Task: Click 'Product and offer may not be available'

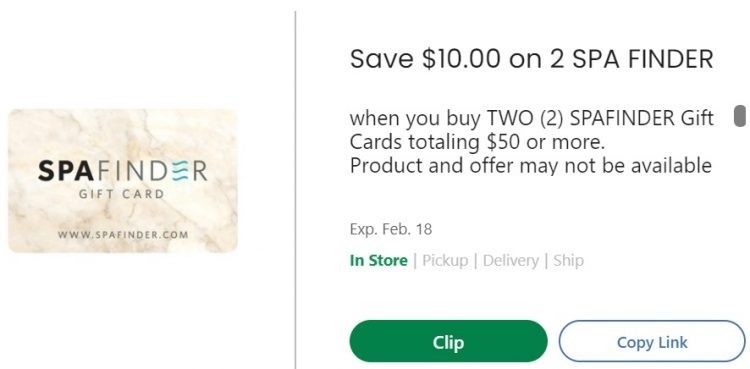Action: pos(531,166)
